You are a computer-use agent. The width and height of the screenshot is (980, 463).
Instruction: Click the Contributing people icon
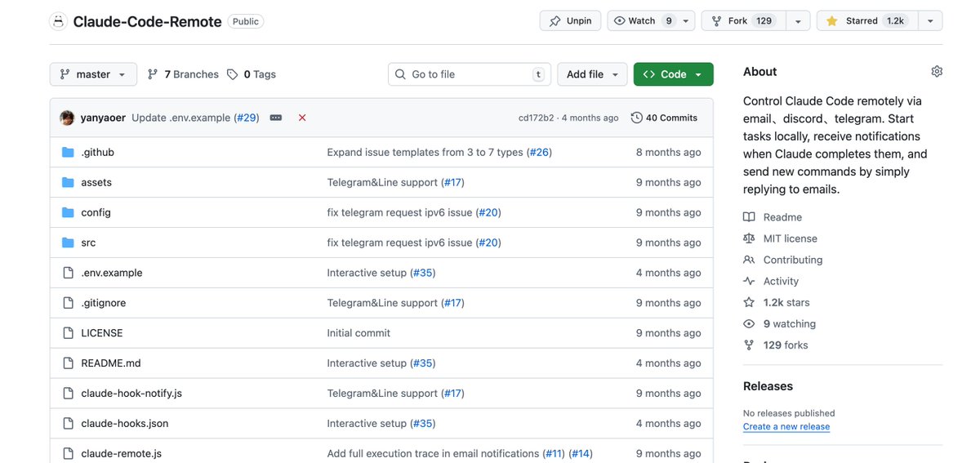[749, 260]
